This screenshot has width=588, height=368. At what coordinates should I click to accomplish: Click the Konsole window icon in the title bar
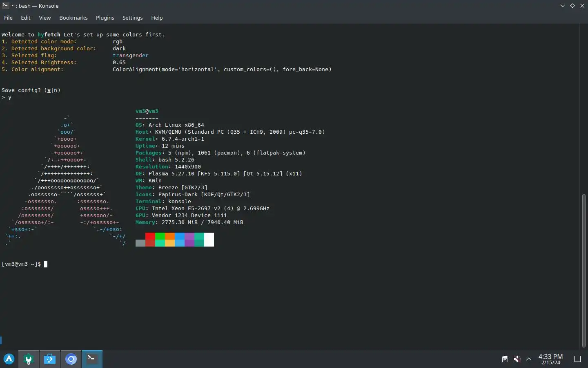[5, 6]
